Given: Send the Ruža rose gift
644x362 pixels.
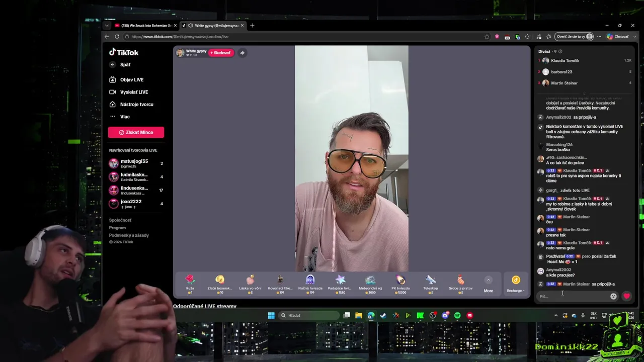Looking at the screenshot, I should tap(190, 284).
